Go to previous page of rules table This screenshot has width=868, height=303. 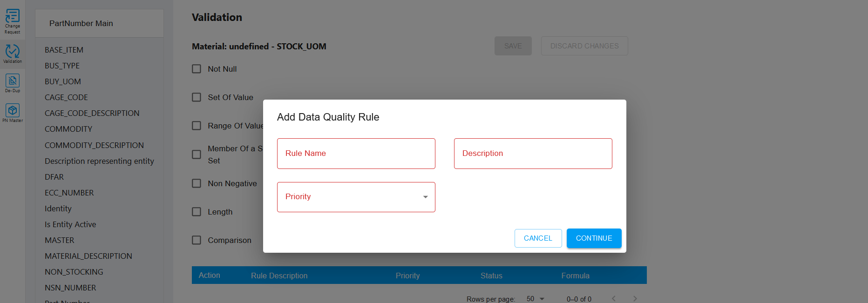614,299
